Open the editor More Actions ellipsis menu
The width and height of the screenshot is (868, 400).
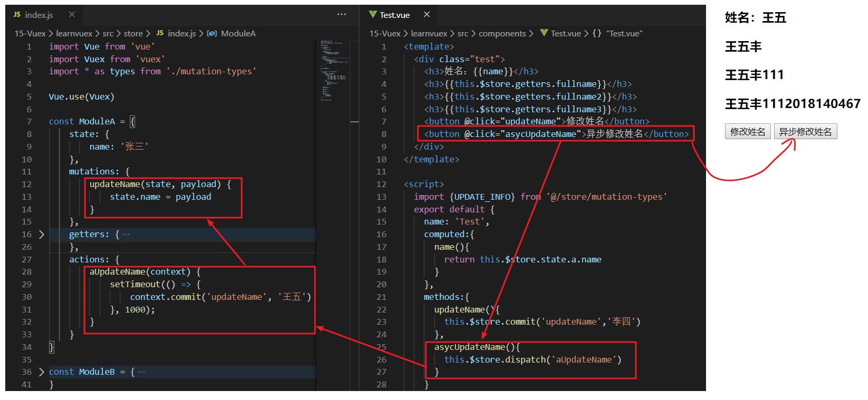341,15
